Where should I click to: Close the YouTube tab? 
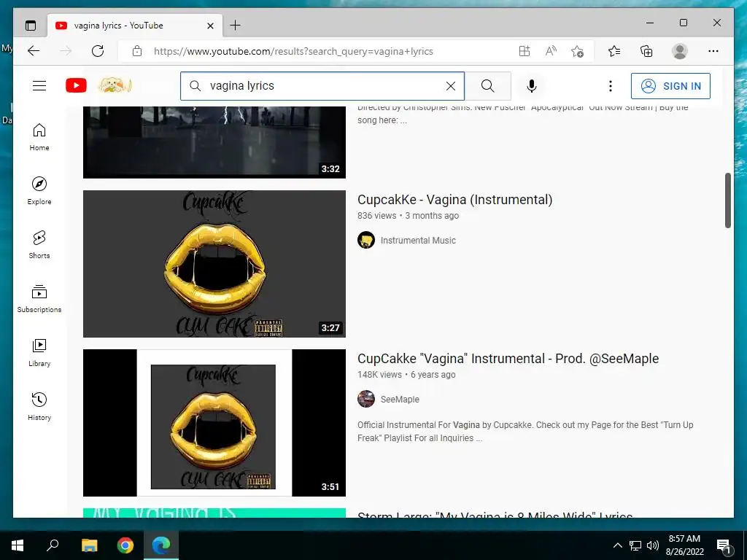coord(210,26)
